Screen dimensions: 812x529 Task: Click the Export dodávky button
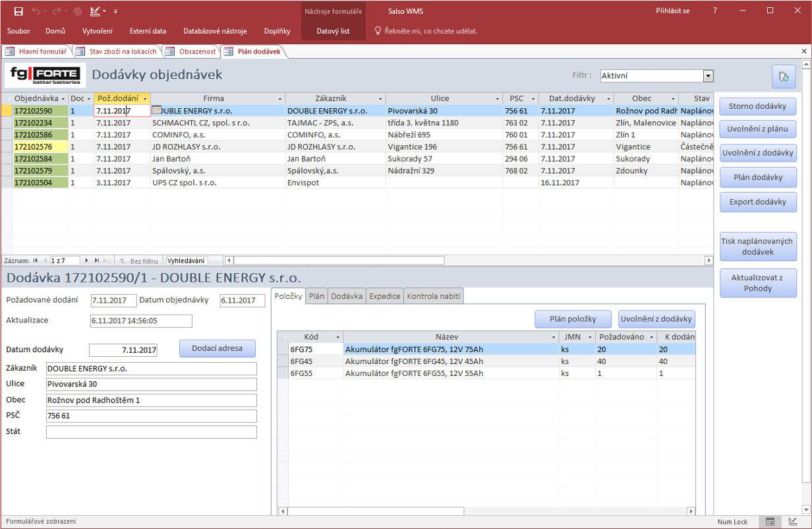[x=757, y=202]
